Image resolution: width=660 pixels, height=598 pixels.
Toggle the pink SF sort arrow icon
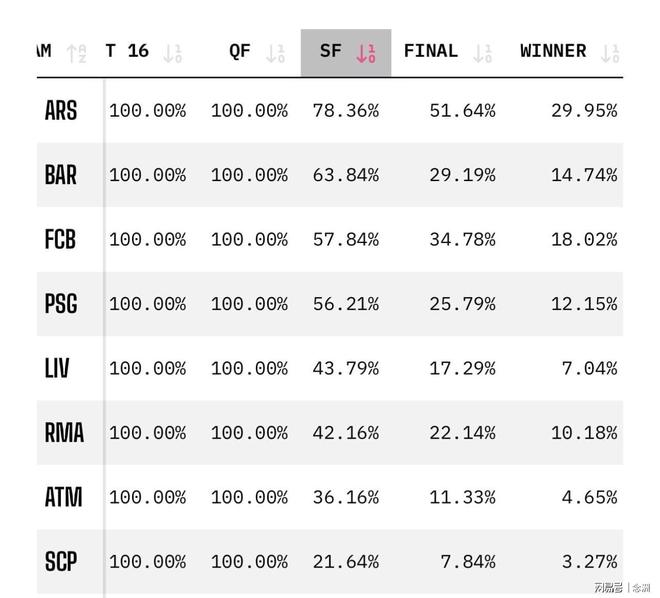(x=366, y=52)
